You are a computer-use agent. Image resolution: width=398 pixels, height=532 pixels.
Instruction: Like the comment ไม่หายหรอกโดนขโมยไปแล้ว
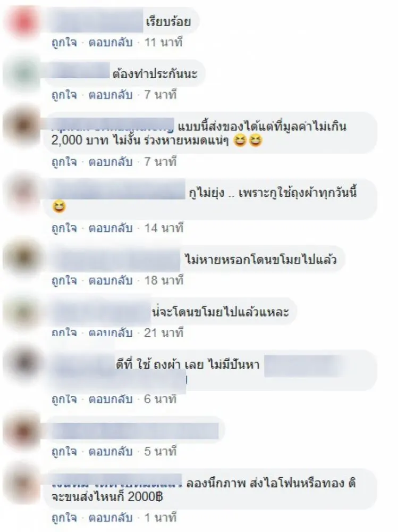click(64, 280)
